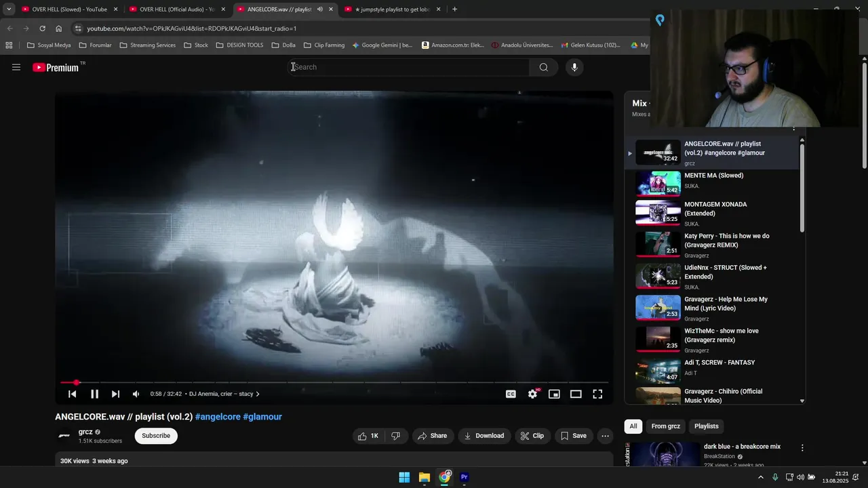Show hidden system tray icons
This screenshot has height=488, width=868.
[x=760, y=477]
